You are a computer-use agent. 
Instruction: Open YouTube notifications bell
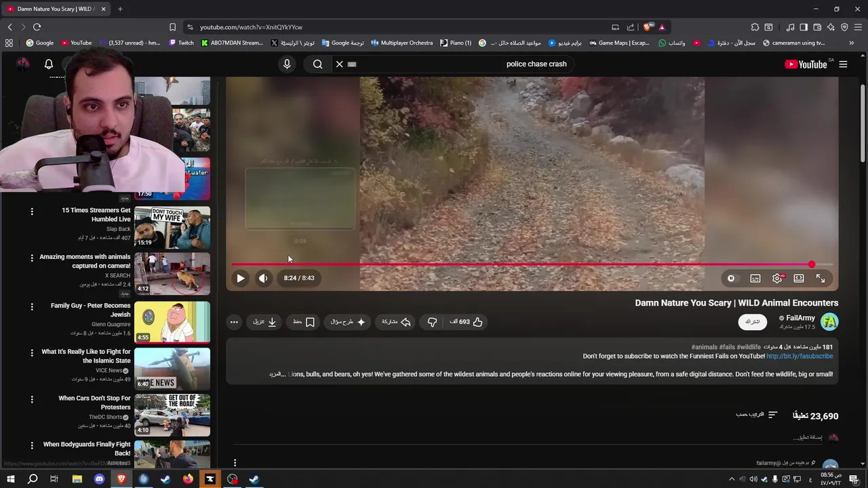(49, 64)
